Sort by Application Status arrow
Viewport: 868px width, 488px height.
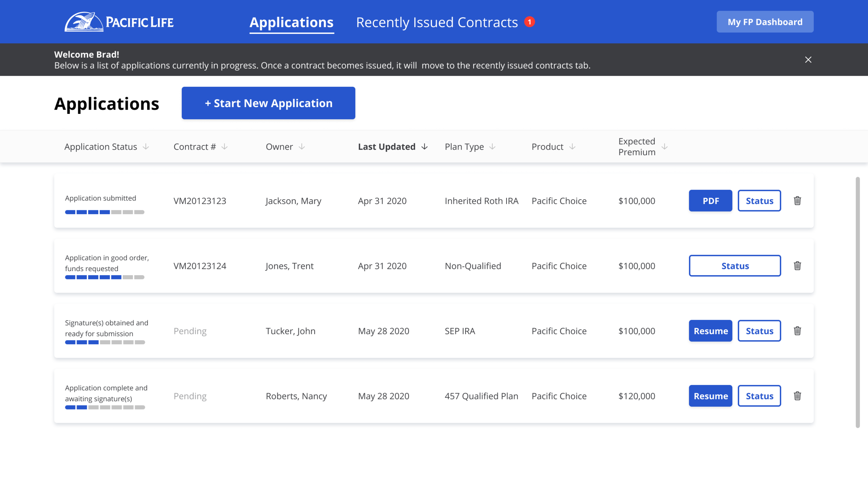pos(146,146)
